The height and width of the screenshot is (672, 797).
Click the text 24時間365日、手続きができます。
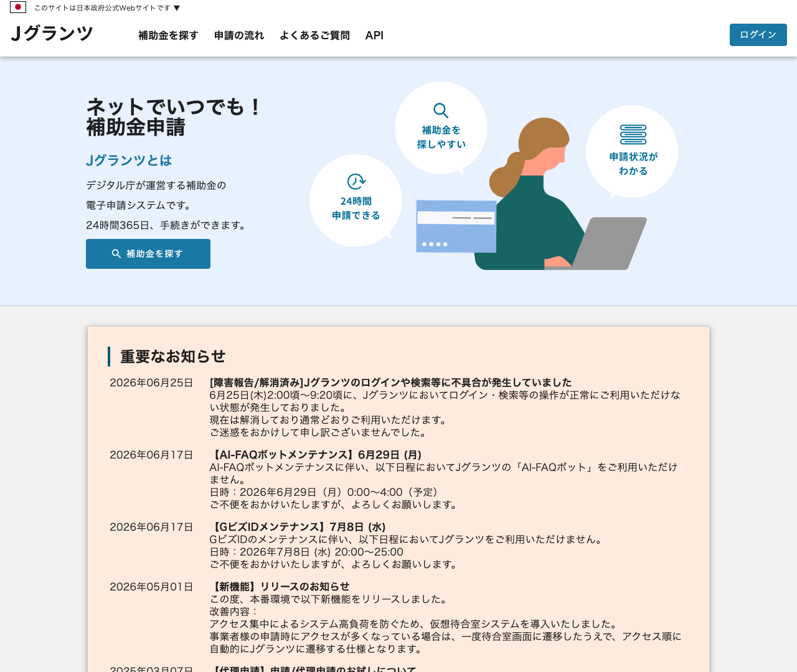coord(167,225)
